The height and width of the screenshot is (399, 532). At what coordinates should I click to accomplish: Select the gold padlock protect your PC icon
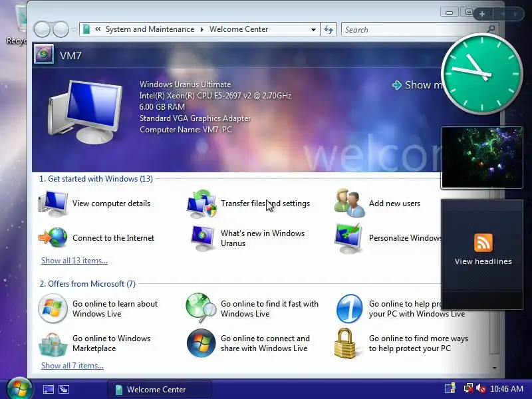coord(344,343)
